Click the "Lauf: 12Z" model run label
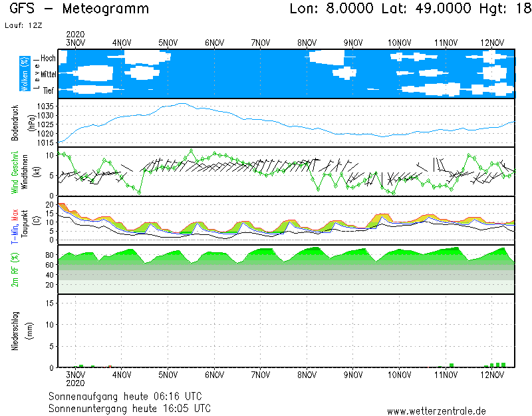Screen dimensions: 532x416 click(x=23, y=25)
